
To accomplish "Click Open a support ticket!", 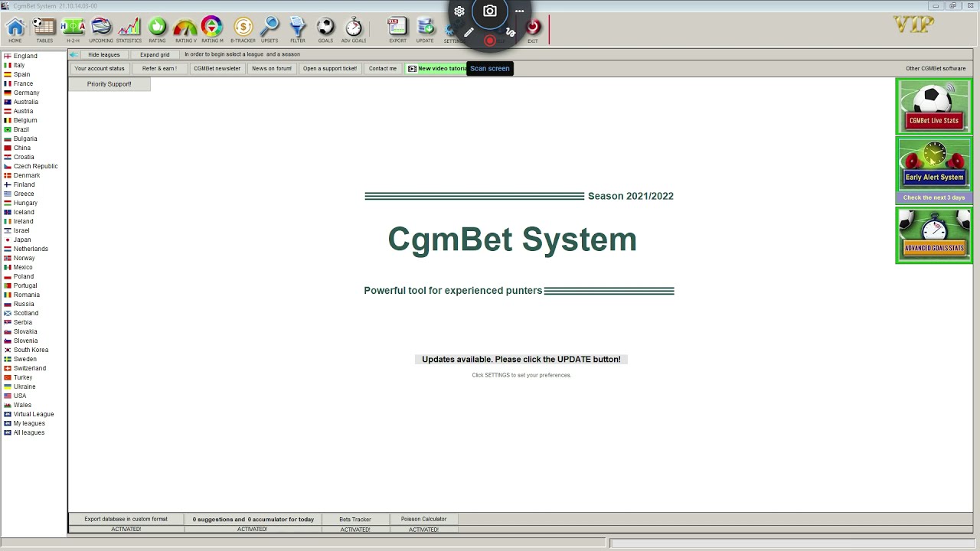I will pyautogui.click(x=330, y=68).
